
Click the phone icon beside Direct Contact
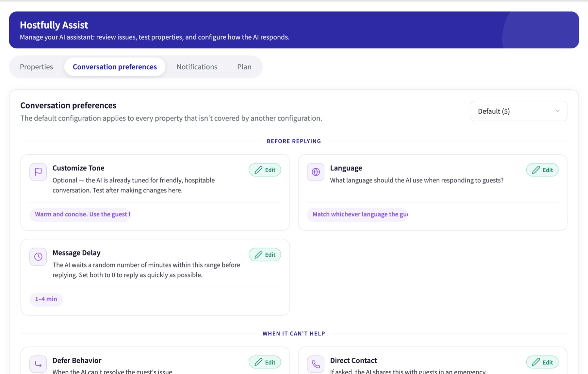pos(316,364)
